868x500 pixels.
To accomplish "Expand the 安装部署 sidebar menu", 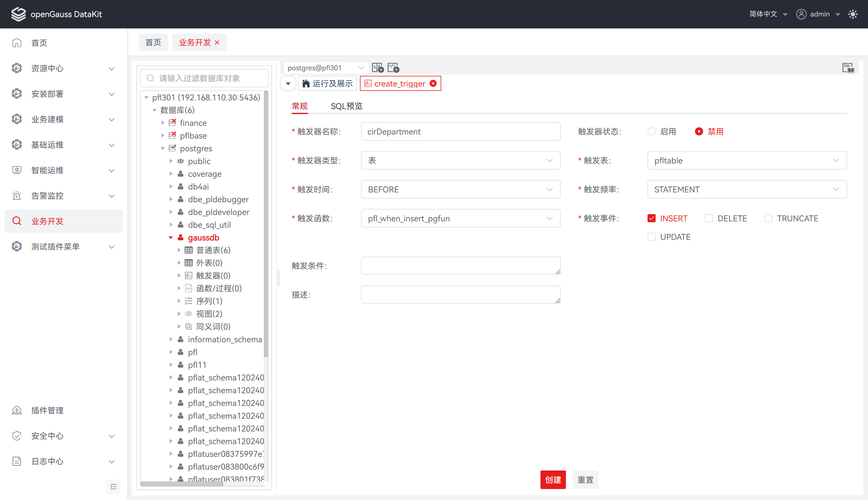I will click(x=64, y=94).
